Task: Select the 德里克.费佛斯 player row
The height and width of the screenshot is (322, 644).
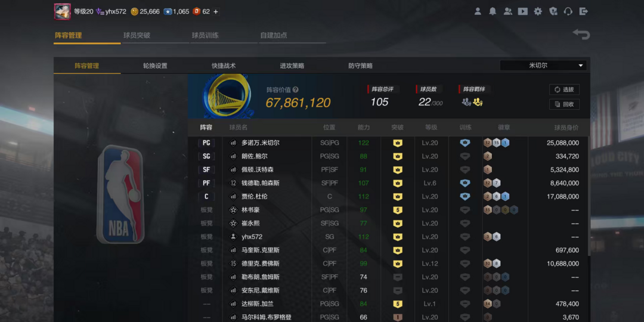Action: [x=260, y=264]
